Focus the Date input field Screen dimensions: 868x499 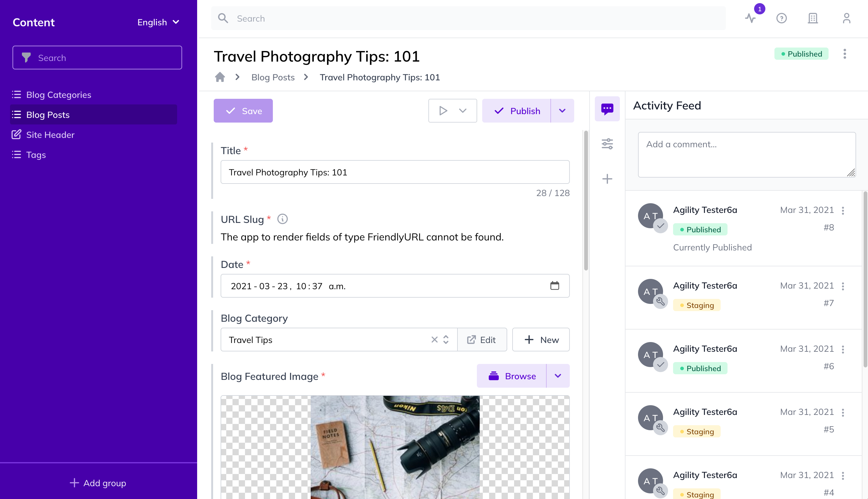tap(395, 286)
